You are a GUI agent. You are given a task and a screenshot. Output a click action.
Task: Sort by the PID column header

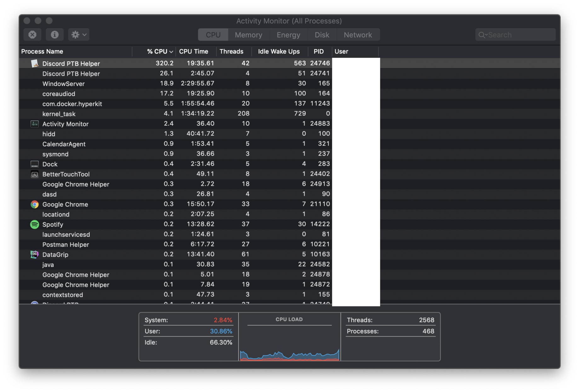point(320,51)
